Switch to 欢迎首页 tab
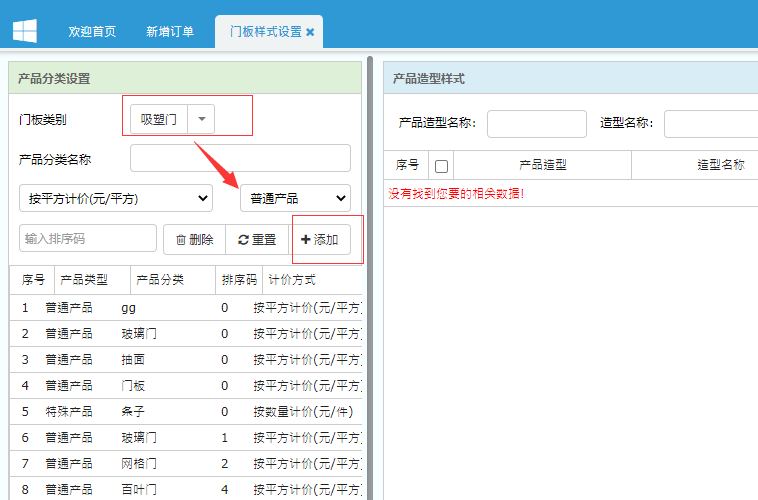This screenshot has height=500, width=758. pos(92,32)
